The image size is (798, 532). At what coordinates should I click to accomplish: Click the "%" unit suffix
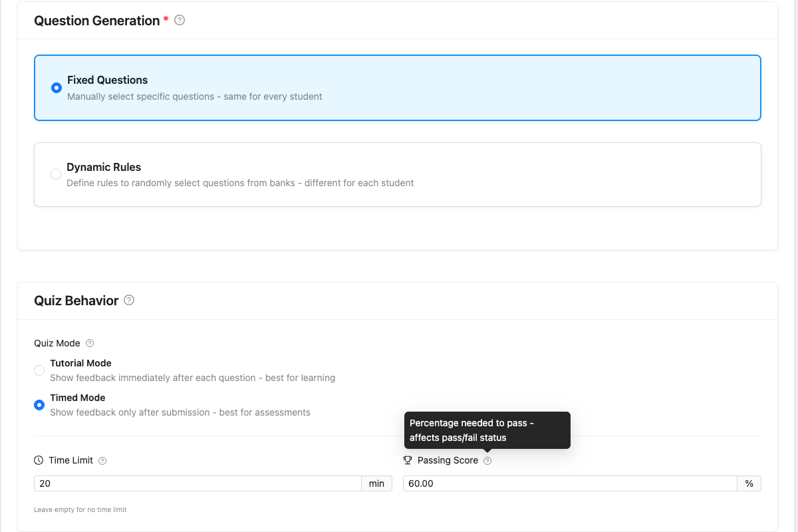(749, 483)
